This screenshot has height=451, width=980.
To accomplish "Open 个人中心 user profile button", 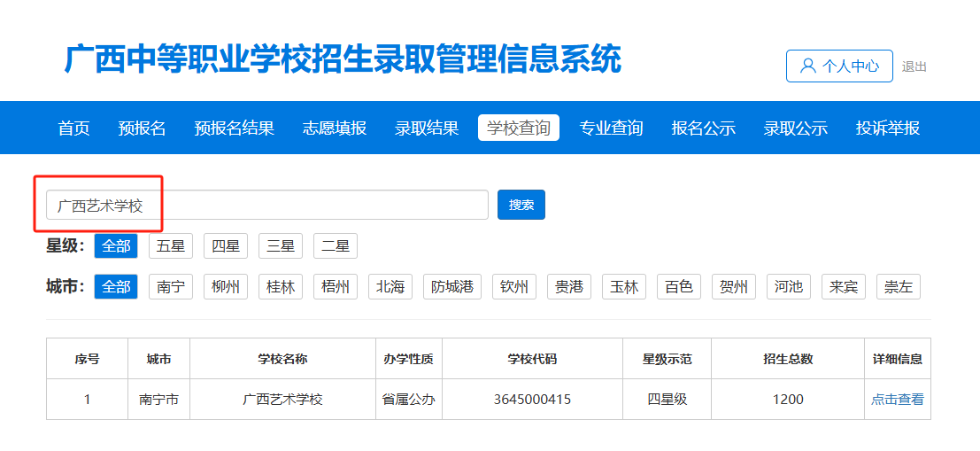I will pyautogui.click(x=839, y=66).
